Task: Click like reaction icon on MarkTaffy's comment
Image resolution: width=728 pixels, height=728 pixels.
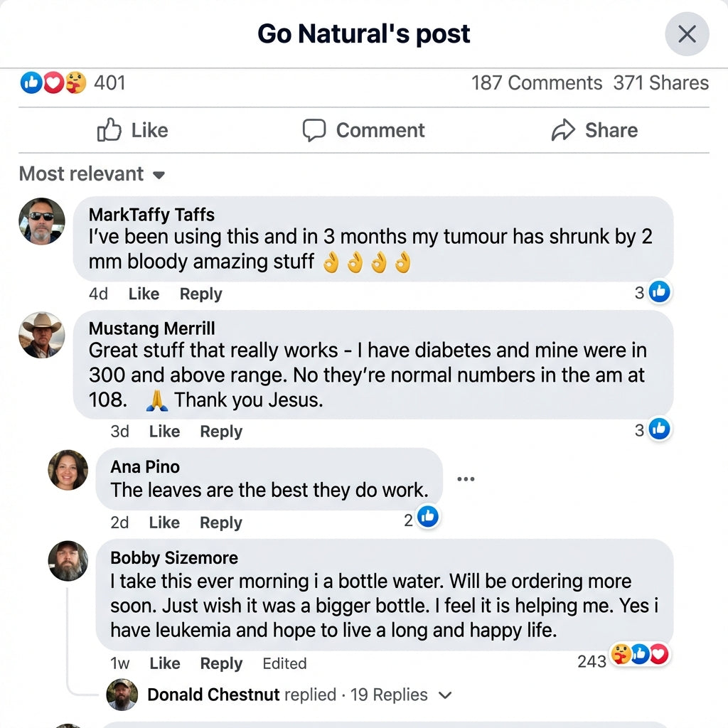Action: pyautogui.click(x=660, y=291)
